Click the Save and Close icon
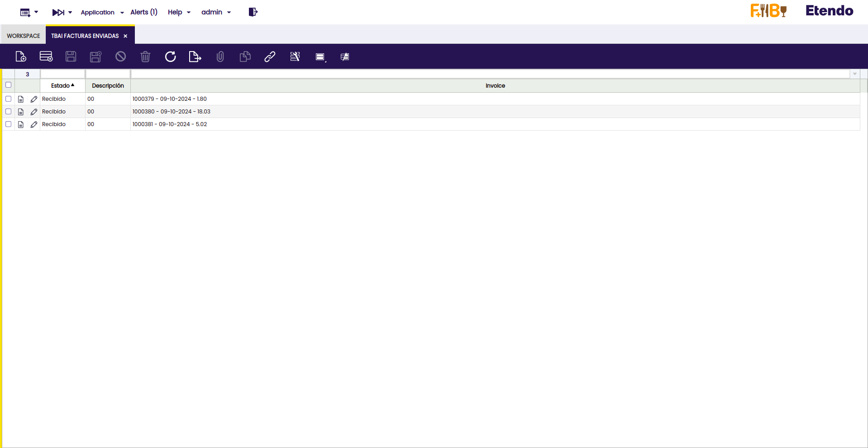 pyautogui.click(x=96, y=57)
